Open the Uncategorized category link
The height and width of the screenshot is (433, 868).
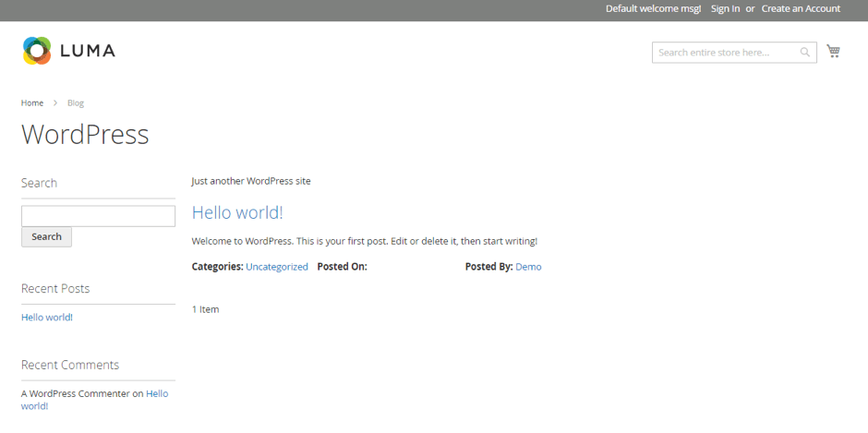point(277,267)
